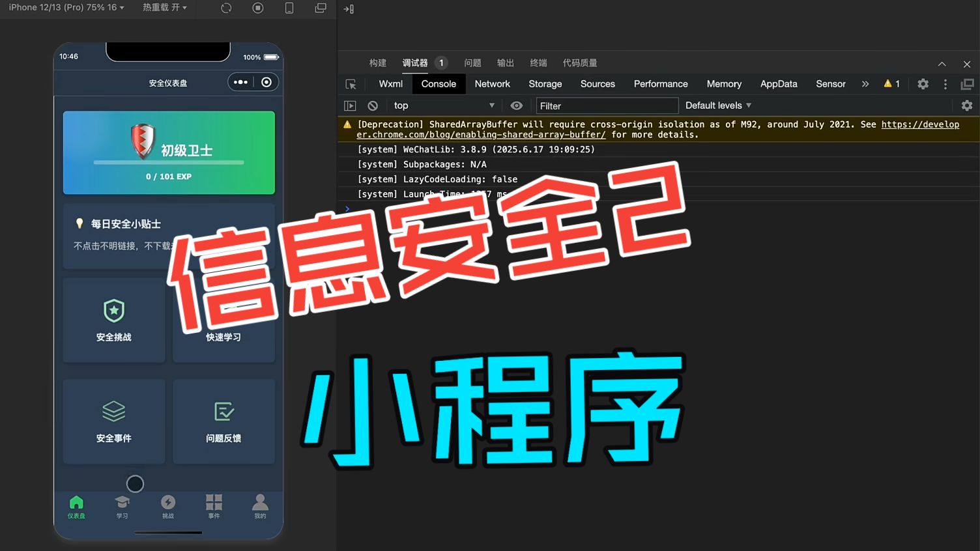Switch to the 代码质量 tab
This screenshot has height=551, width=980.
[x=580, y=63]
